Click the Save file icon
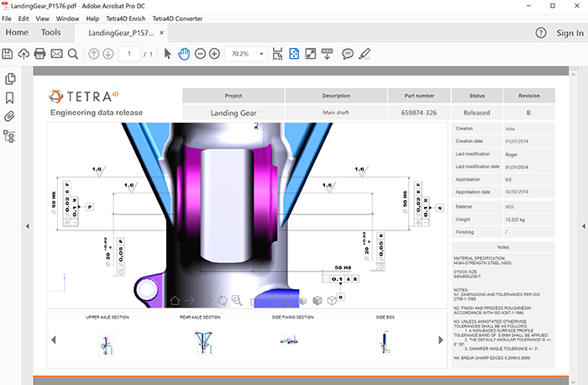This screenshot has height=385, width=588. point(8,54)
